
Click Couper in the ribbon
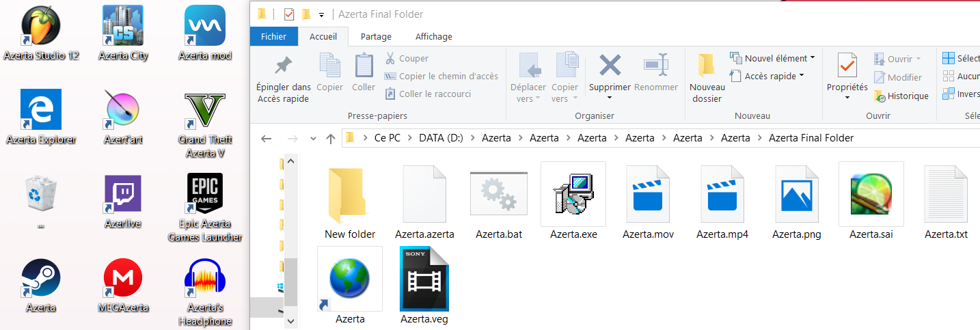point(407,59)
